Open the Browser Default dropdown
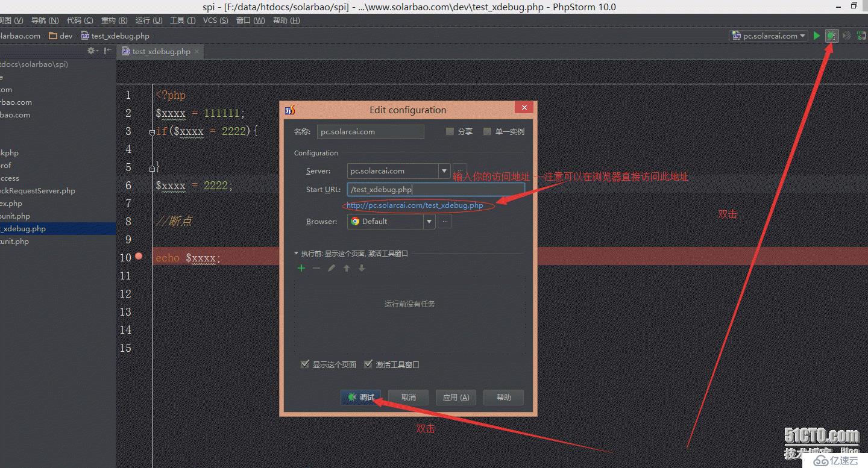The height and width of the screenshot is (468, 868). click(429, 221)
